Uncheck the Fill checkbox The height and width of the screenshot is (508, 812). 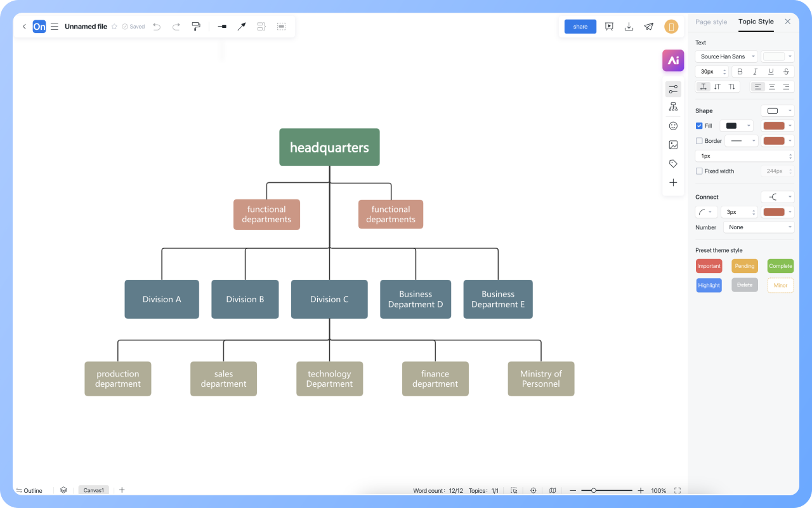pos(699,126)
